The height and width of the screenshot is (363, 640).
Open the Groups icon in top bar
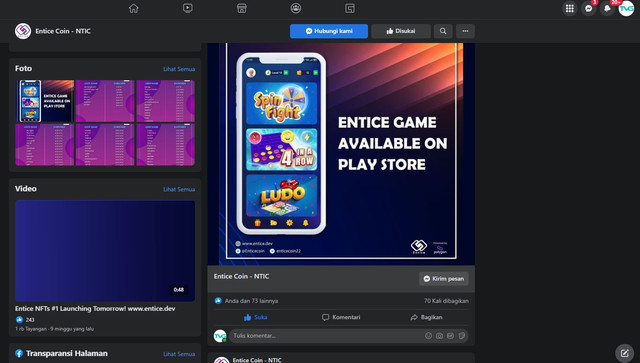[x=296, y=8]
